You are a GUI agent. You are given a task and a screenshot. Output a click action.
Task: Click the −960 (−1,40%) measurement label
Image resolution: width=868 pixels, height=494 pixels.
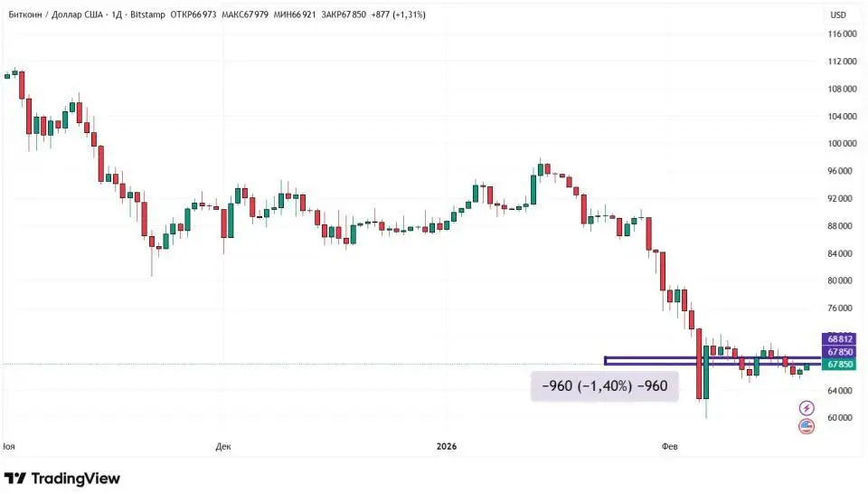click(604, 386)
